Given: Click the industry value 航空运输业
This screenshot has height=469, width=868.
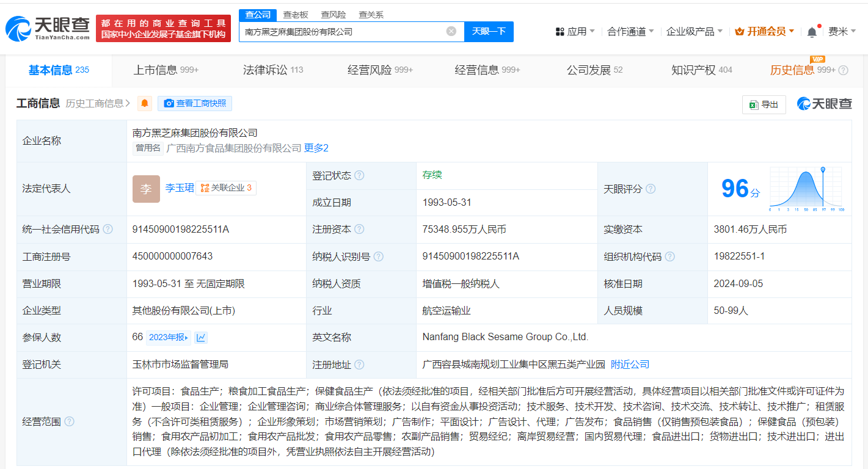Looking at the screenshot, I should [447, 311].
